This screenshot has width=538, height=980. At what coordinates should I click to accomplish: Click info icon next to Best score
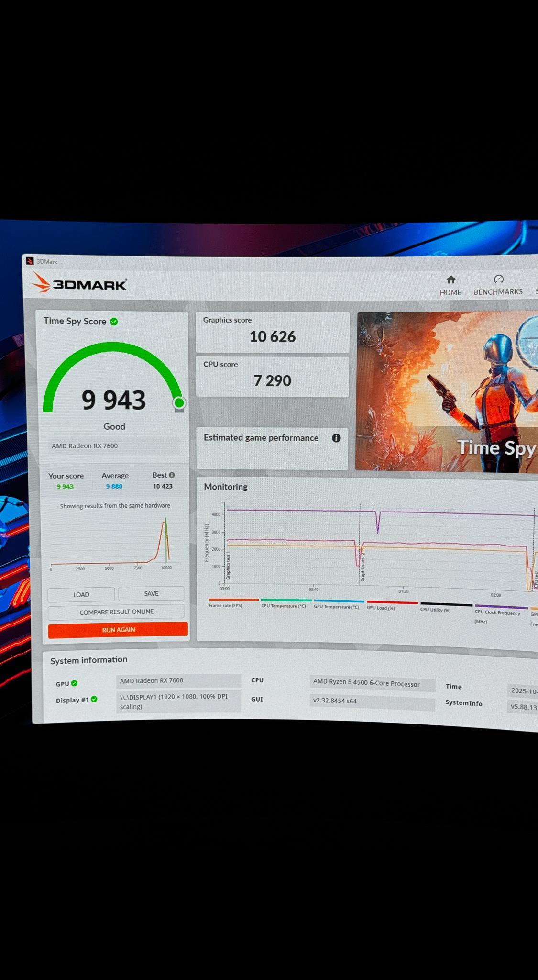point(172,475)
